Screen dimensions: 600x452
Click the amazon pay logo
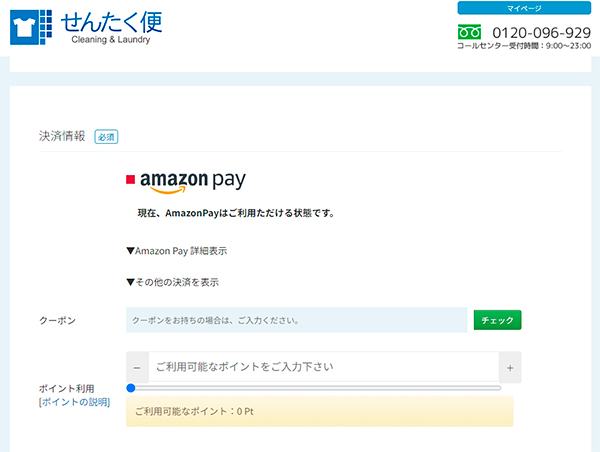tap(193, 182)
